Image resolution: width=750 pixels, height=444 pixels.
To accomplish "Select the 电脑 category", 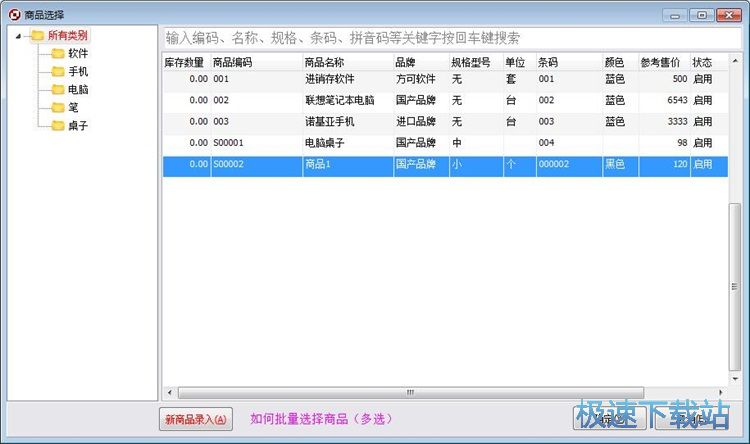I will coord(78,89).
